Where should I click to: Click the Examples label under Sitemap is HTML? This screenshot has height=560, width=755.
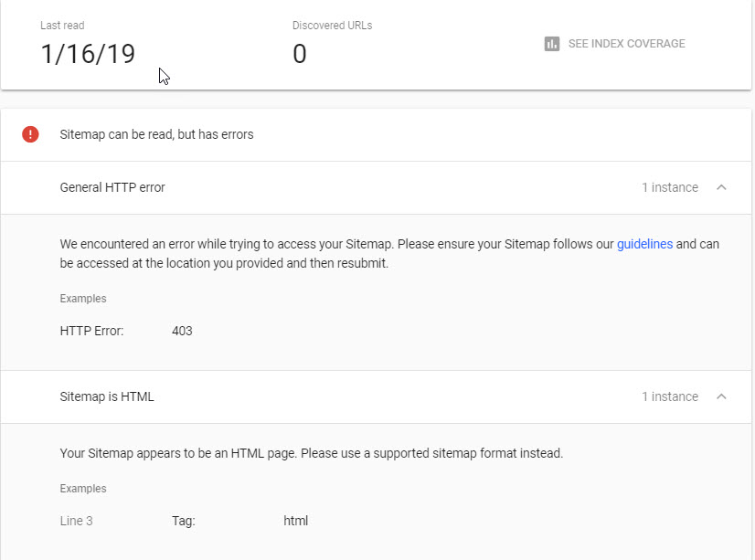click(83, 489)
